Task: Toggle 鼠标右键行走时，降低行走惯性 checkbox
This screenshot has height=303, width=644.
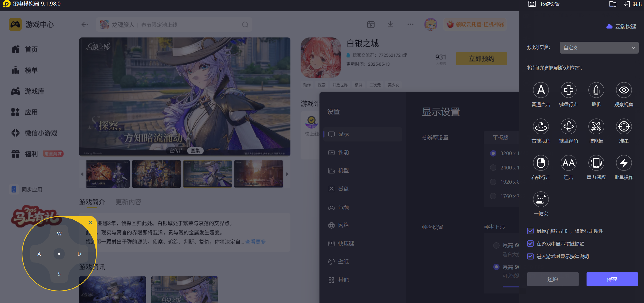Action: coord(530,231)
